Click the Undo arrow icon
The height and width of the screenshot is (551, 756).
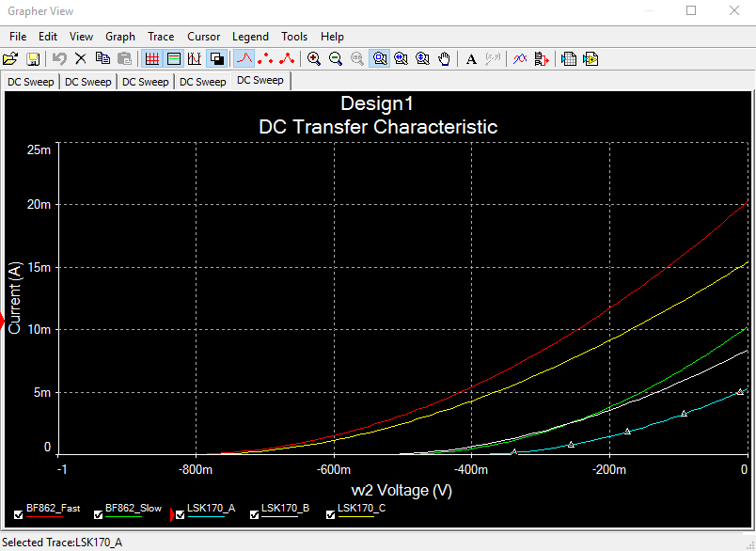tap(59, 59)
